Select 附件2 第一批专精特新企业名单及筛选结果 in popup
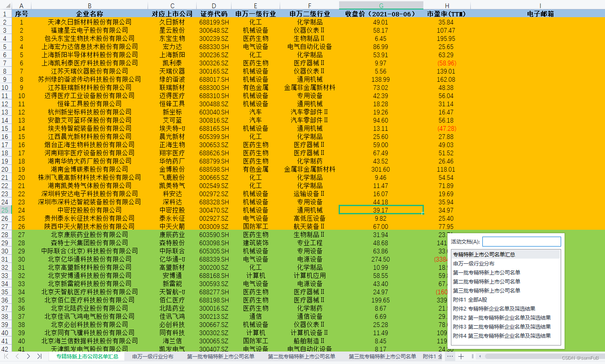The width and height of the screenshot is (605, 364). coord(506,318)
